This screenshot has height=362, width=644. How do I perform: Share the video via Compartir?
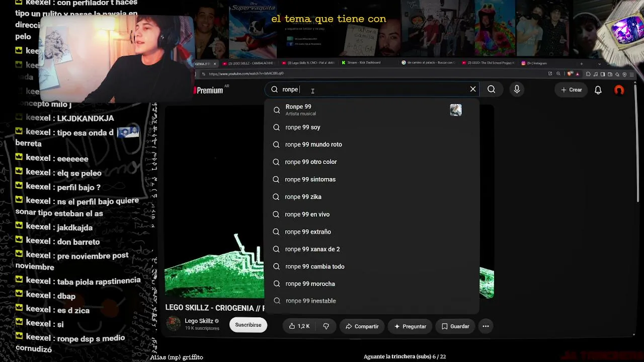362,326
